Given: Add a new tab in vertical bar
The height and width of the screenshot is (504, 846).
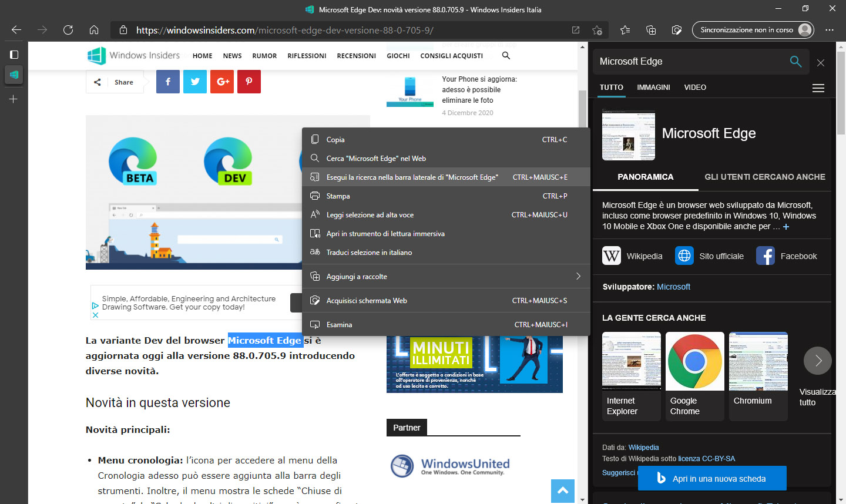Looking at the screenshot, I should point(14,99).
